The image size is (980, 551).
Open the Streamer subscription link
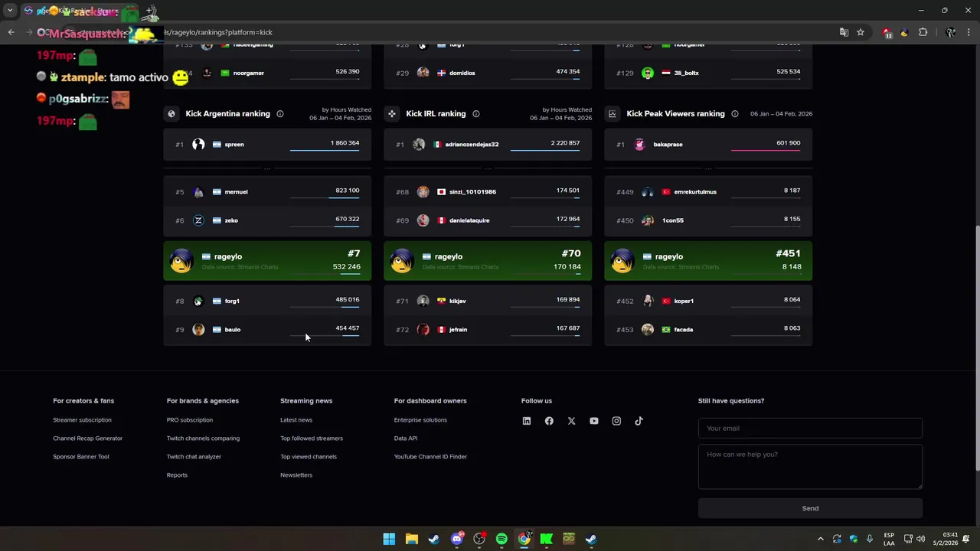click(82, 420)
